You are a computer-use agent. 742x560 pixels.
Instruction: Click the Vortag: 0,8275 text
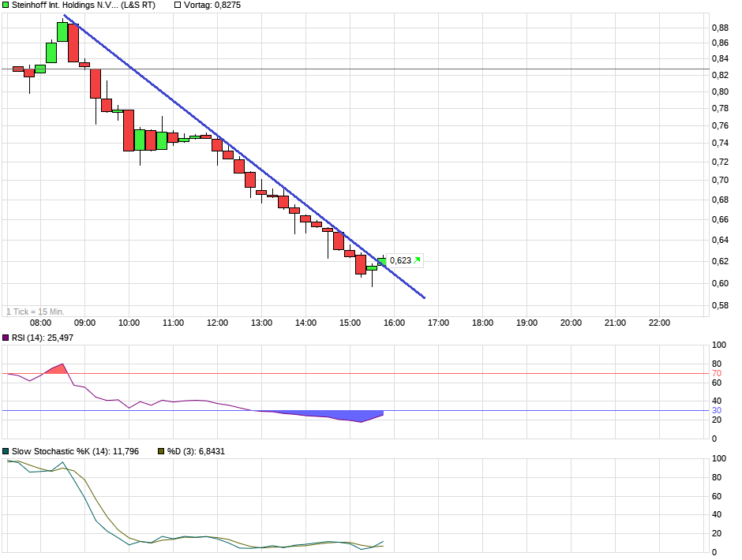[x=212, y=6]
